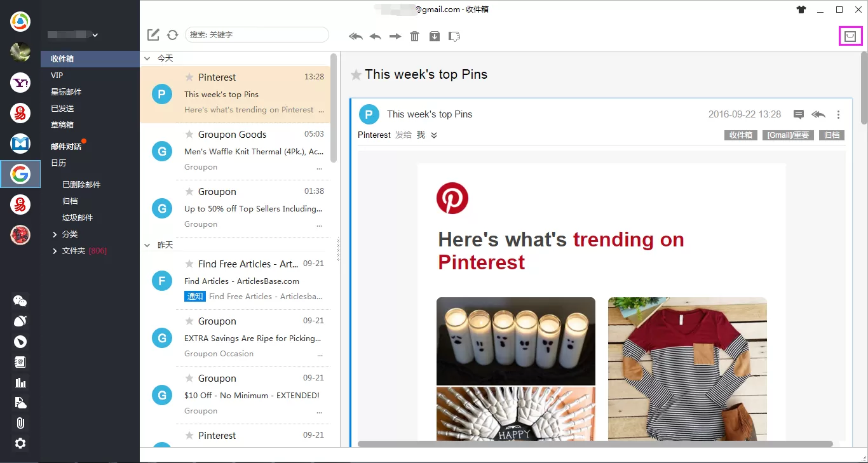Open the paperclip attachments icon
The image size is (868, 463).
(20, 423)
